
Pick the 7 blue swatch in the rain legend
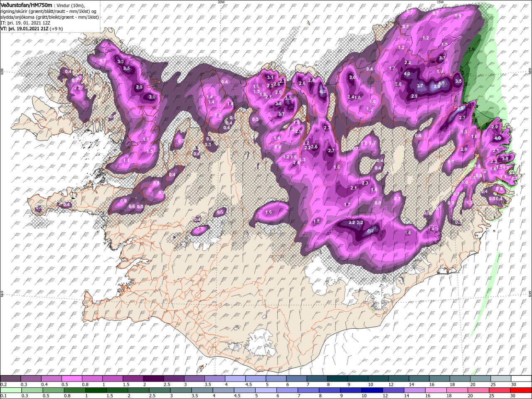(309, 390)
